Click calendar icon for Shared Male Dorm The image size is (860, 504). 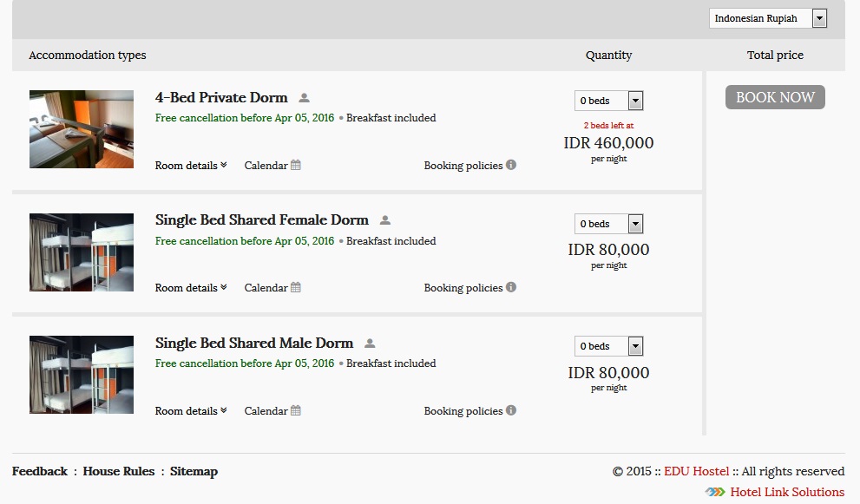296,410
